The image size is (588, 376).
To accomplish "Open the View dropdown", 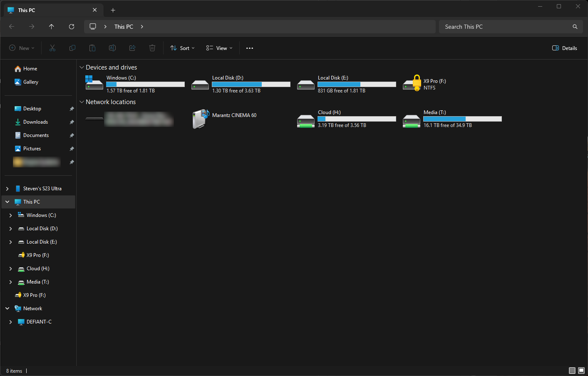I will pyautogui.click(x=218, y=48).
